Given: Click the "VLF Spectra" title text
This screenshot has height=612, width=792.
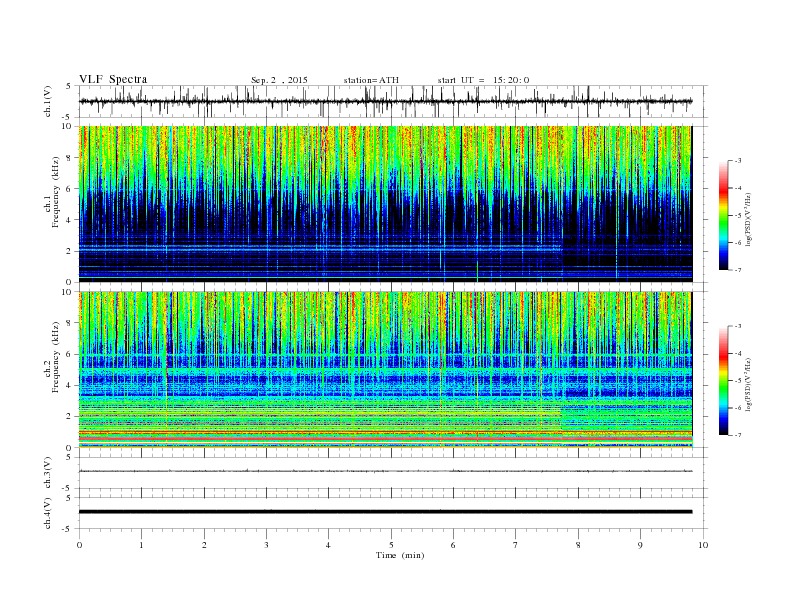Looking at the screenshot, I should tap(113, 79).
